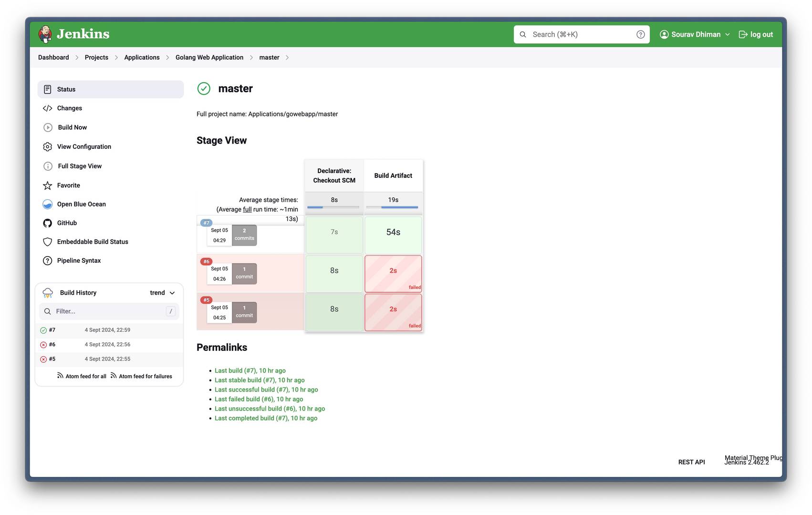Click the header search input field

[x=582, y=34]
